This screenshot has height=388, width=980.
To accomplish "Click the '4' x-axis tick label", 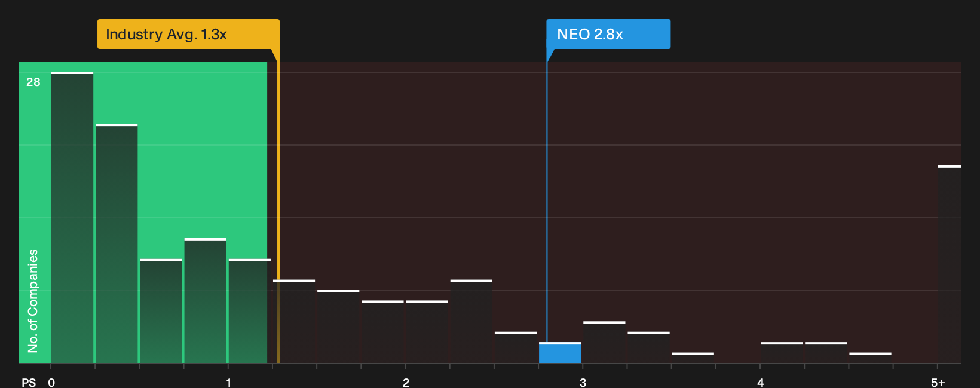I will pyautogui.click(x=760, y=383).
